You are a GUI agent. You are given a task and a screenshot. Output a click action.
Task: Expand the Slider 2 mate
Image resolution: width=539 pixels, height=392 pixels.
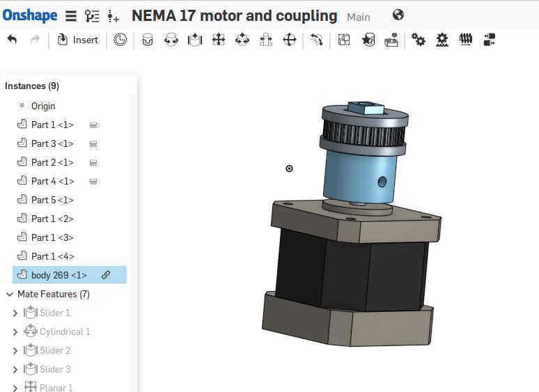point(15,351)
